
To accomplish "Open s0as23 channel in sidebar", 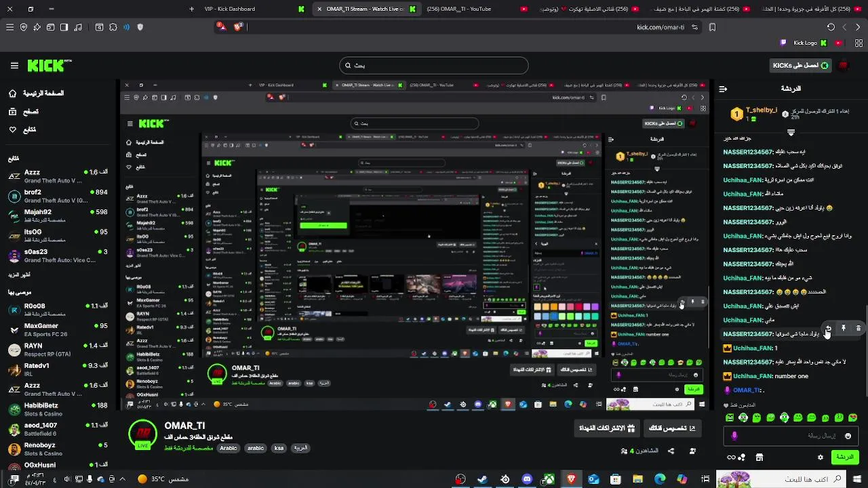I will point(58,255).
